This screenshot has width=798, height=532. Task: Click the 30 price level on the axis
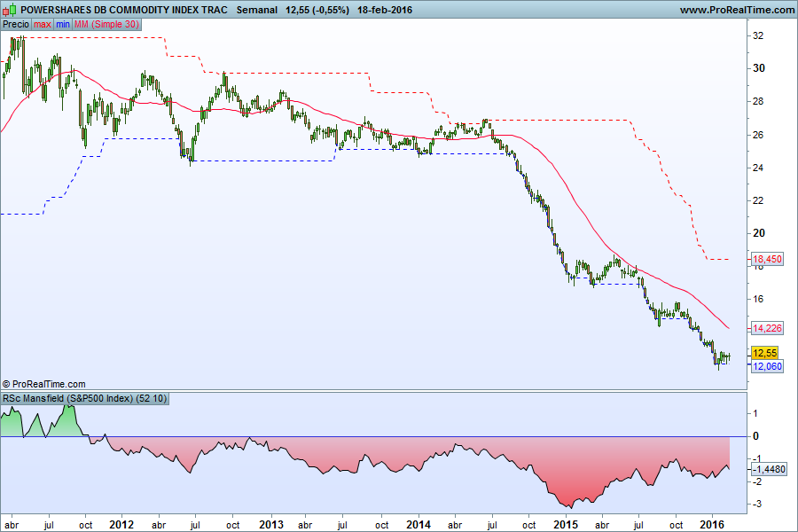point(758,68)
